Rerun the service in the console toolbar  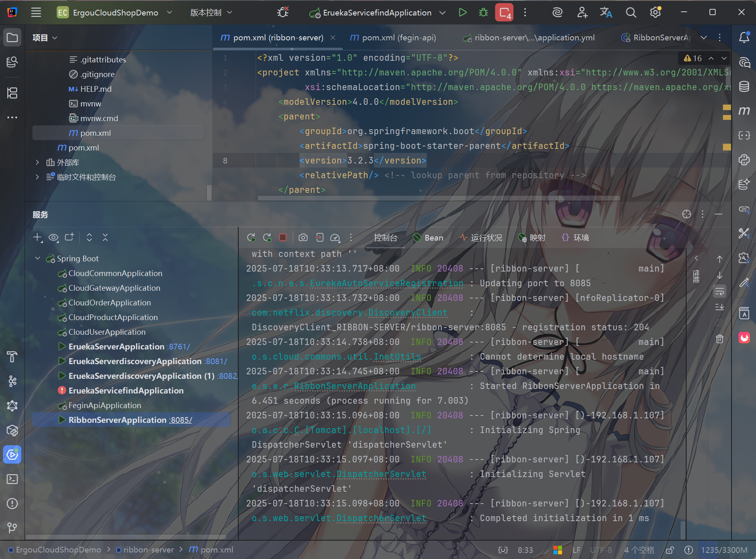click(251, 238)
